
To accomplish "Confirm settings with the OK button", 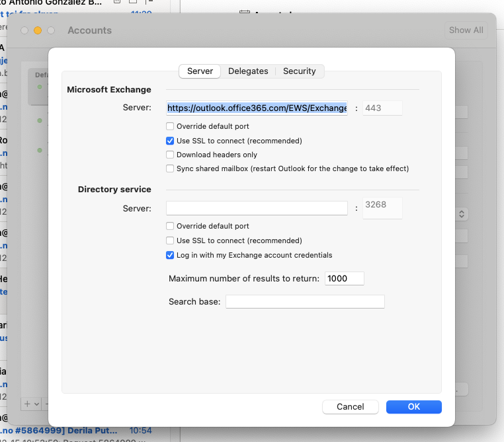I will (413, 407).
